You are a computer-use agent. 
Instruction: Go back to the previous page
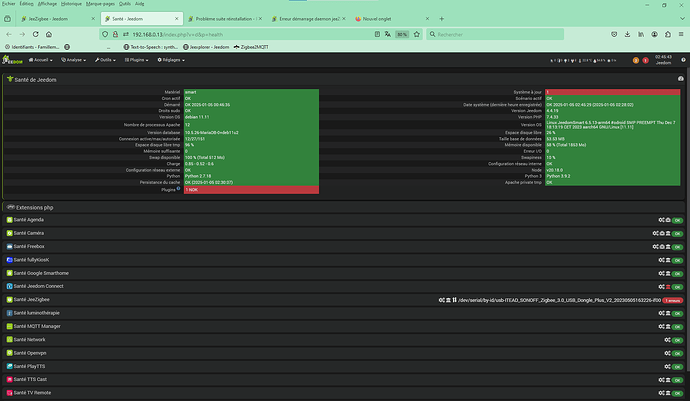point(9,34)
